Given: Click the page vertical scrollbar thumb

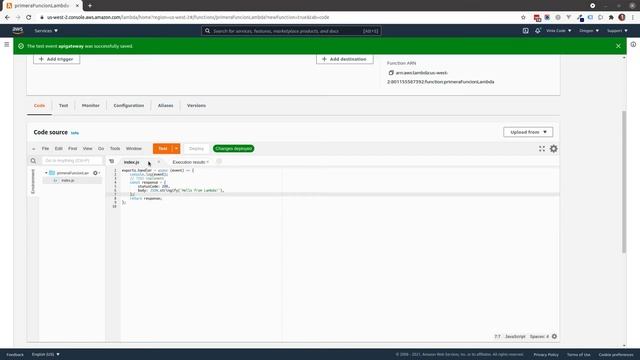Looking at the screenshot, I should pos(624,182).
